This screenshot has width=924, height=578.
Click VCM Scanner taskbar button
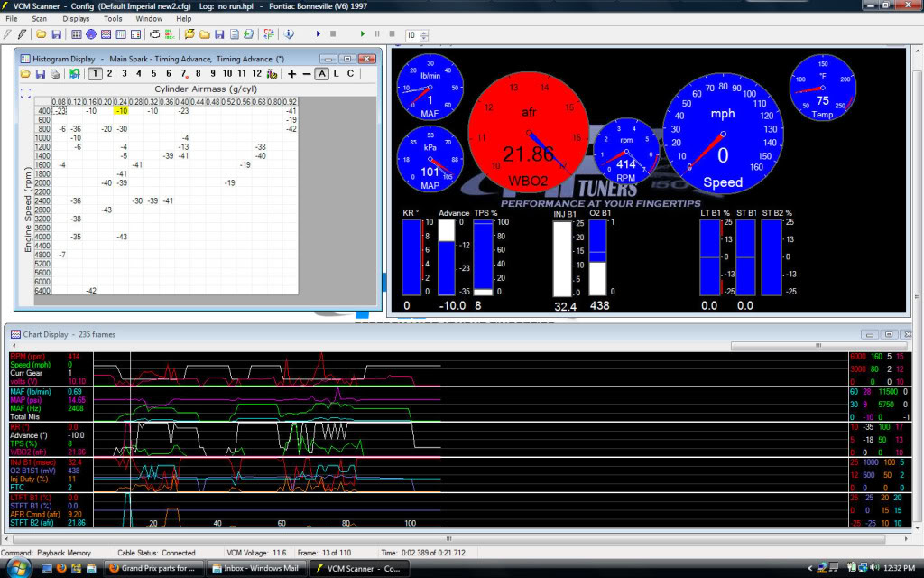(x=359, y=569)
